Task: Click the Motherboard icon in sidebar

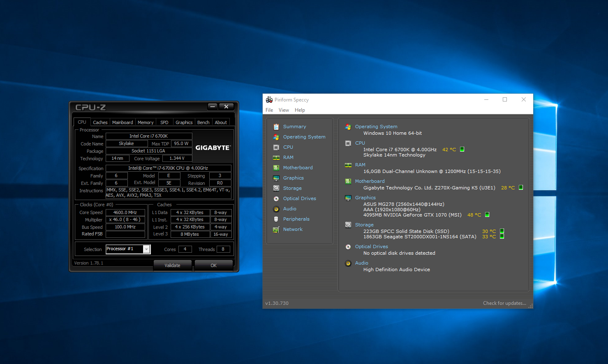Action: coord(276,168)
